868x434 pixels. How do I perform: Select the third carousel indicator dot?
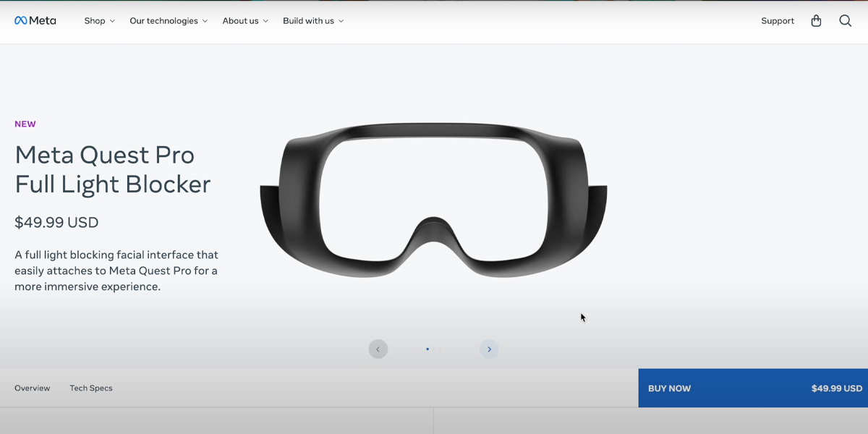pos(441,349)
